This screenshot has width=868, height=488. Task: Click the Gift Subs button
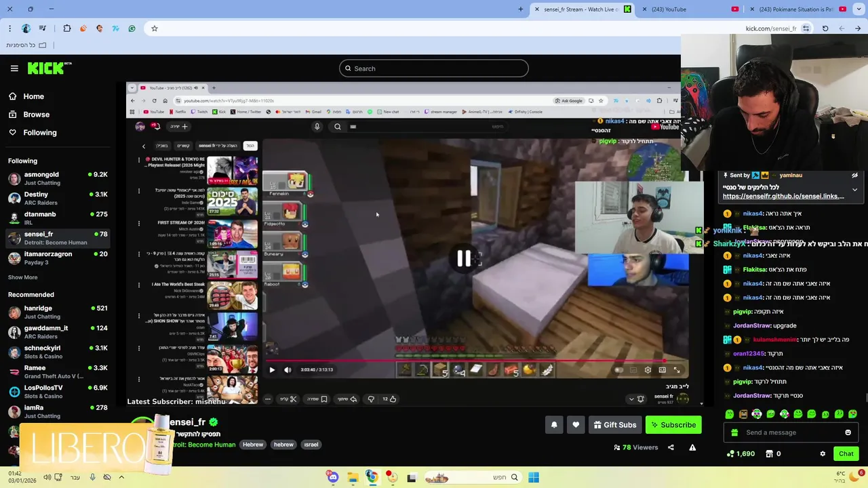click(x=615, y=425)
